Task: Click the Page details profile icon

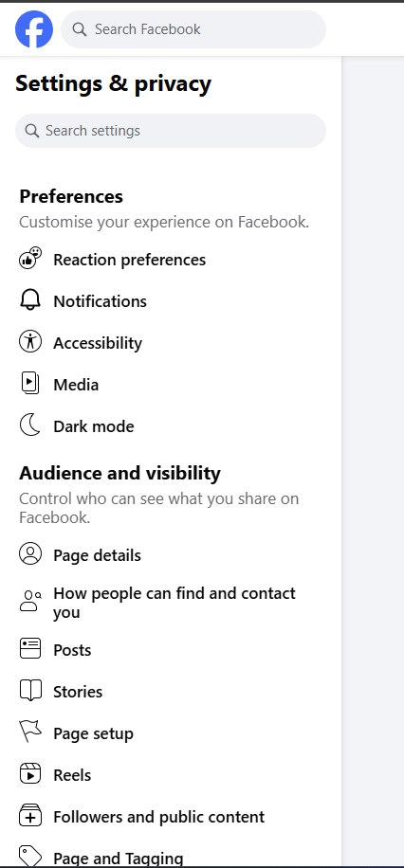Action: (x=30, y=554)
